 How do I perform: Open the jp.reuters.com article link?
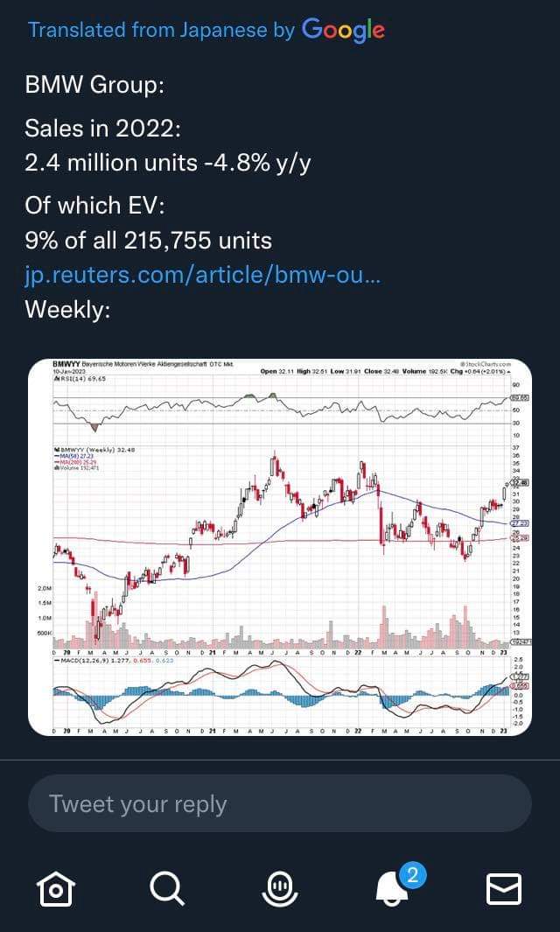203,275
